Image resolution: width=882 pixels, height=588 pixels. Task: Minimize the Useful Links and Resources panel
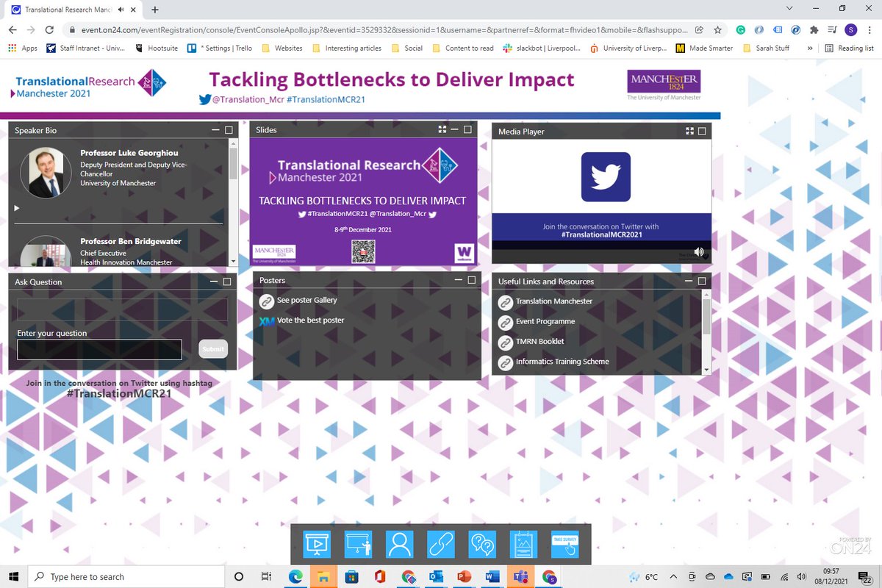click(689, 281)
